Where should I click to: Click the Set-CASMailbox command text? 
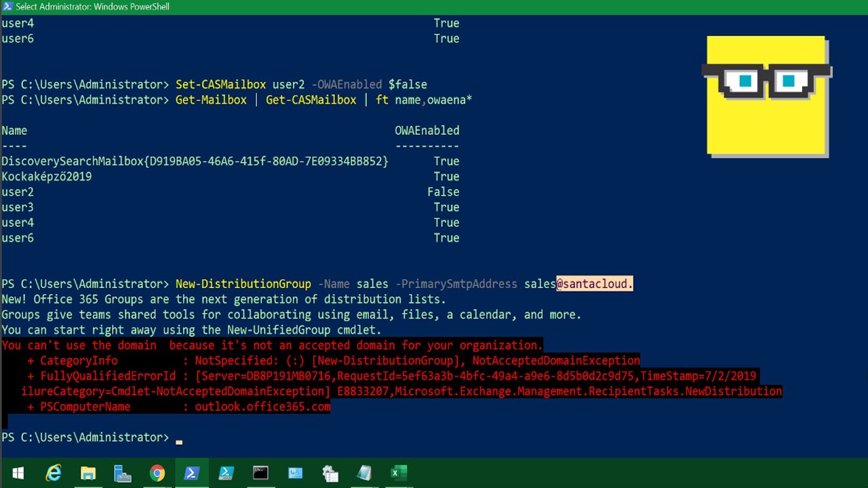tap(220, 85)
